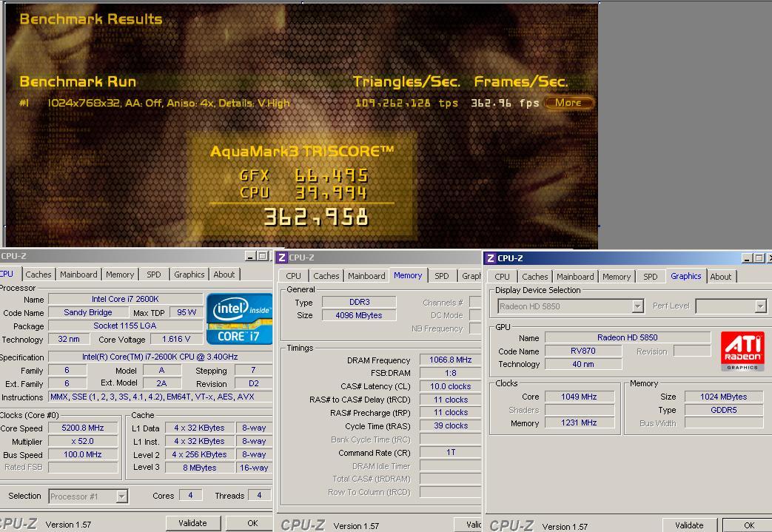This screenshot has height=532, width=772.
Task: Expand the Perf Level dropdown
Action: pos(761,306)
